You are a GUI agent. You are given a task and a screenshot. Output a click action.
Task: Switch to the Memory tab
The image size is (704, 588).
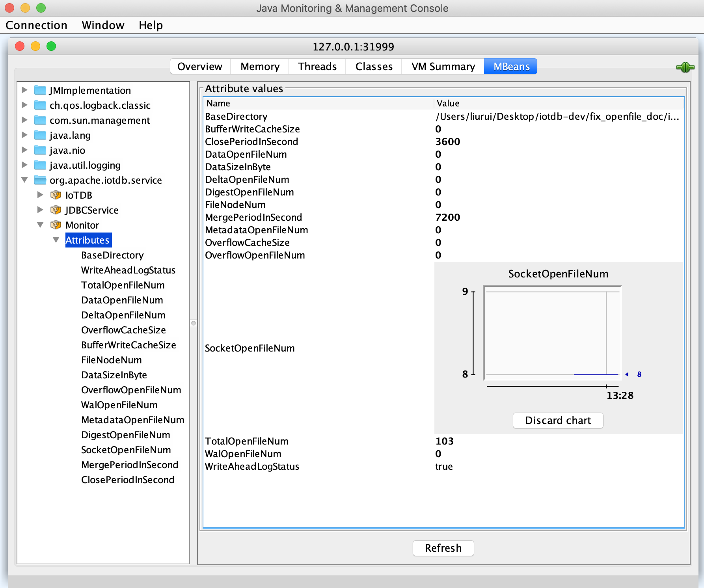260,67
